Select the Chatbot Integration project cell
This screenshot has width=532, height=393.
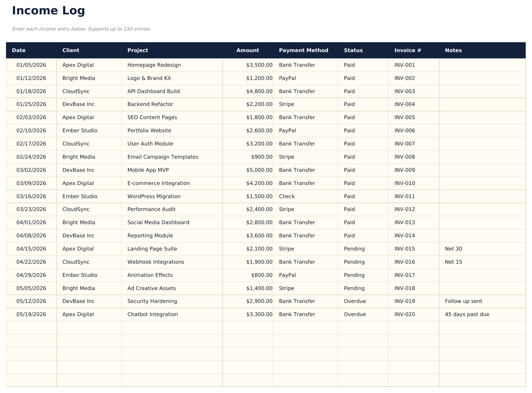click(152, 314)
